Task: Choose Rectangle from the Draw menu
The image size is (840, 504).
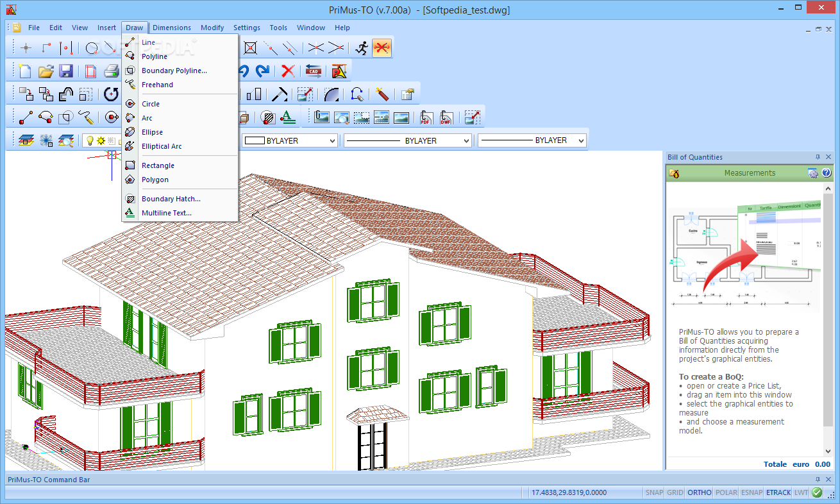Action: coord(180,165)
